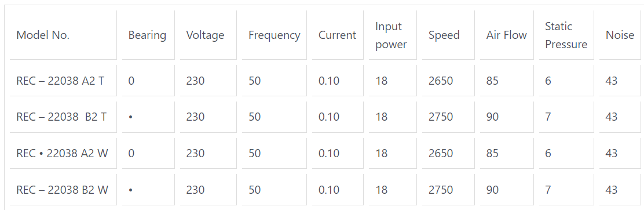
Task: Select model REC – 22038 A2 T
Action: tap(60, 81)
